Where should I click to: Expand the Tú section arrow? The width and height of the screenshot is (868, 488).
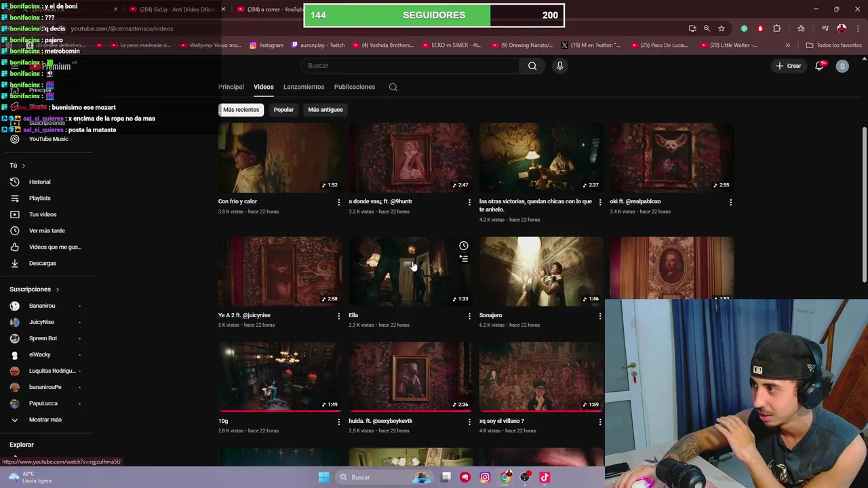pyautogui.click(x=23, y=165)
